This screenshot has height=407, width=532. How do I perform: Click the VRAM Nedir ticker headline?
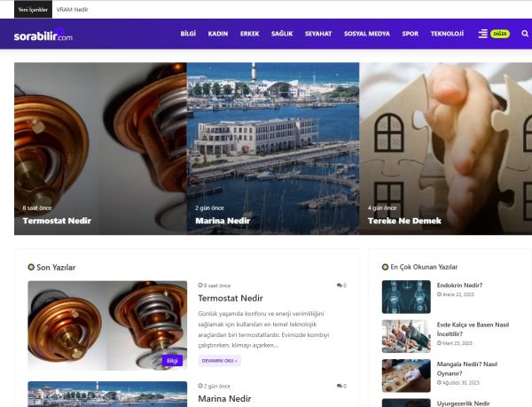point(72,9)
